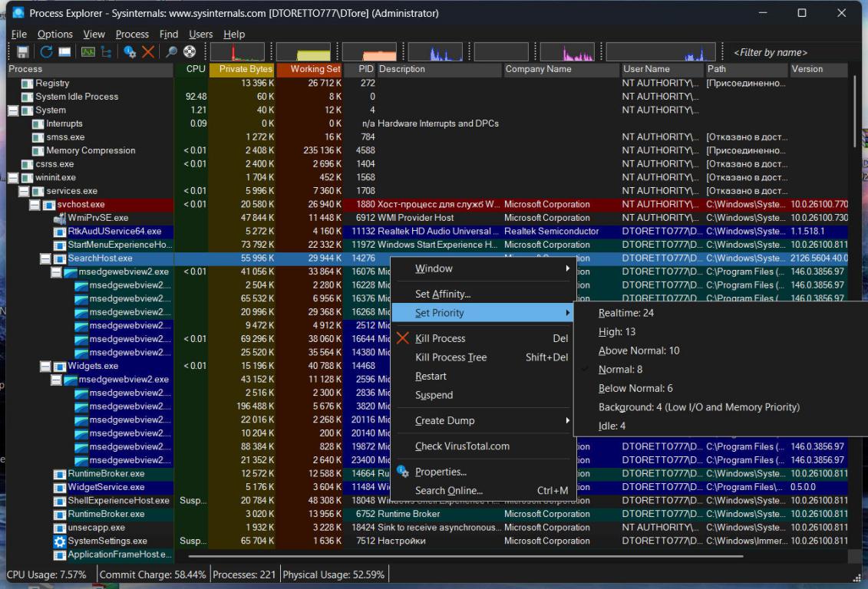Choose Realtime: 24 priority level
The width and height of the screenshot is (868, 589).
(x=625, y=313)
